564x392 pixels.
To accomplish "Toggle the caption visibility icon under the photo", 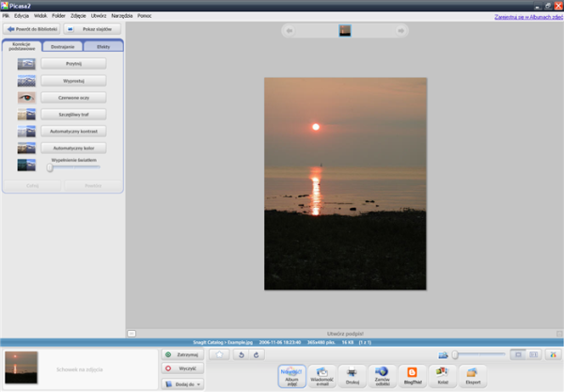I will click(x=132, y=334).
